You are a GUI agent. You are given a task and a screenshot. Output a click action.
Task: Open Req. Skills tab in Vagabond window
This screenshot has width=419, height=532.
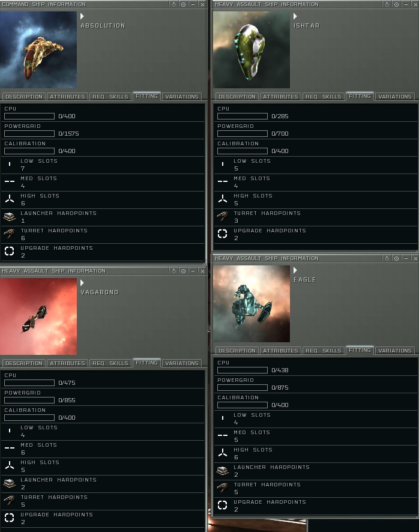[x=110, y=363]
